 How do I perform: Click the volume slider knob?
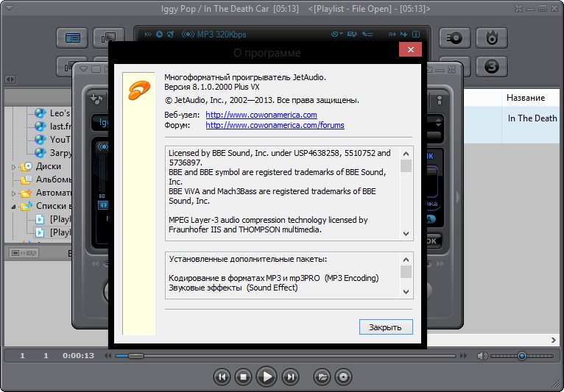click(x=521, y=356)
